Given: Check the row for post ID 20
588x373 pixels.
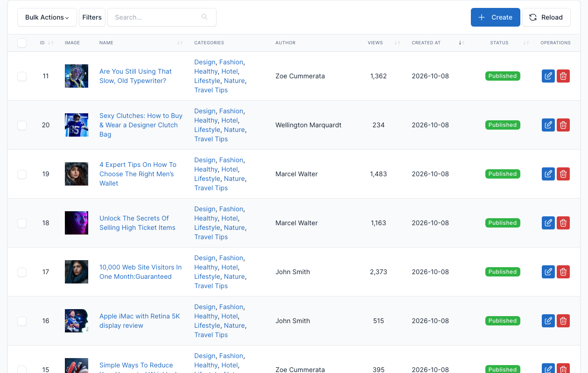Looking at the screenshot, I should coord(22,125).
